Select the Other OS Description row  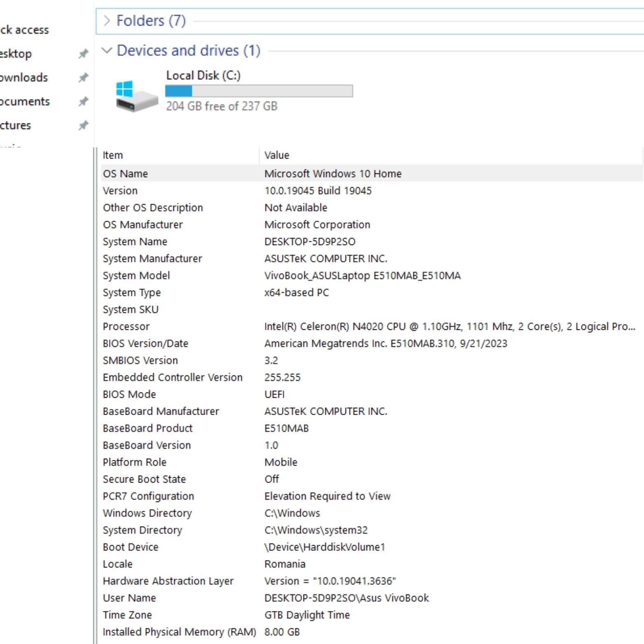[372, 208]
